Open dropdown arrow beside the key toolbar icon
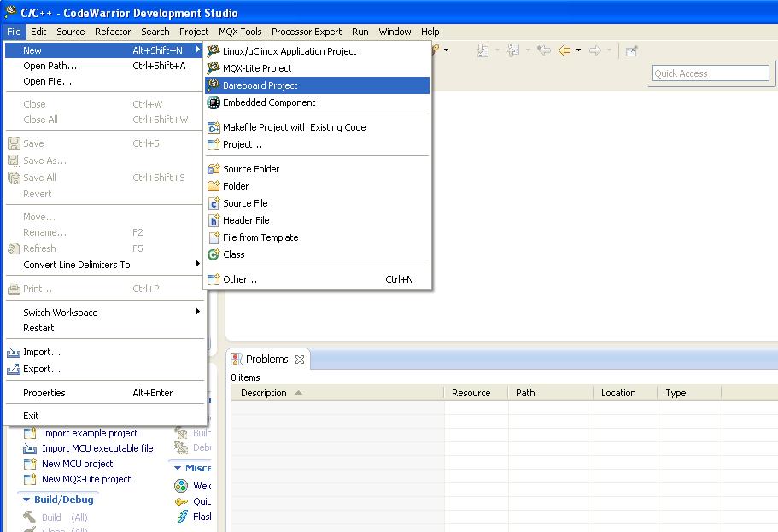This screenshot has width=778, height=532. tap(446, 50)
